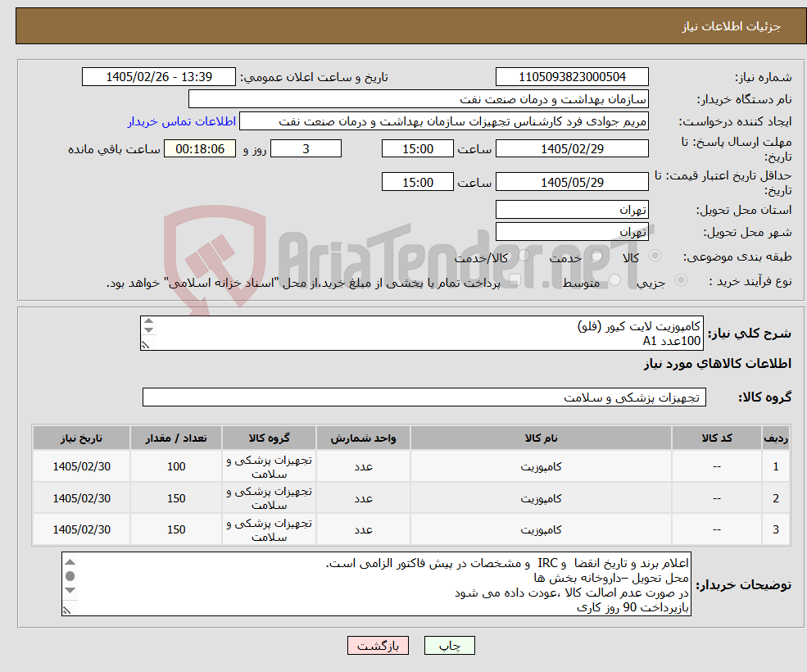Click row number 3 cell
Screen dimensions: 807x672
point(776,529)
